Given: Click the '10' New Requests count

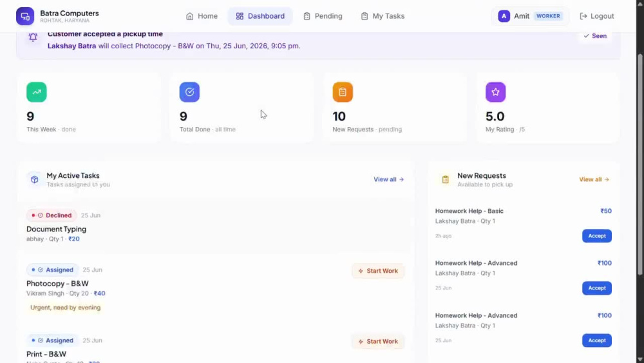Looking at the screenshot, I should click(x=339, y=116).
